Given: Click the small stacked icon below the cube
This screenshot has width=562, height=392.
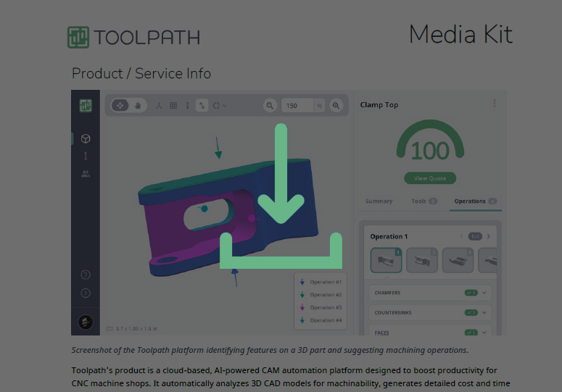Looking at the screenshot, I should [86, 156].
